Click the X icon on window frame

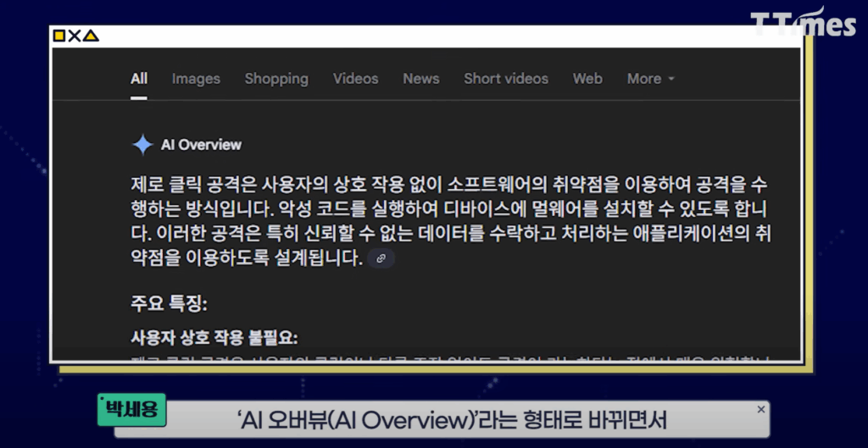tap(75, 36)
